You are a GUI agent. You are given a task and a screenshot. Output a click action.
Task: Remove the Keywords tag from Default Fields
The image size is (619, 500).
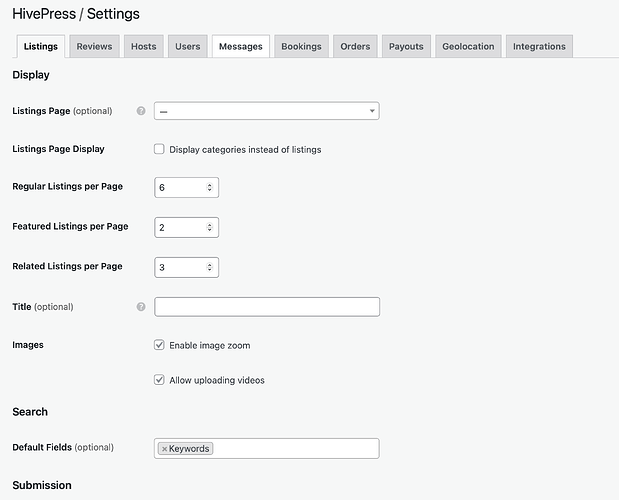pos(164,449)
